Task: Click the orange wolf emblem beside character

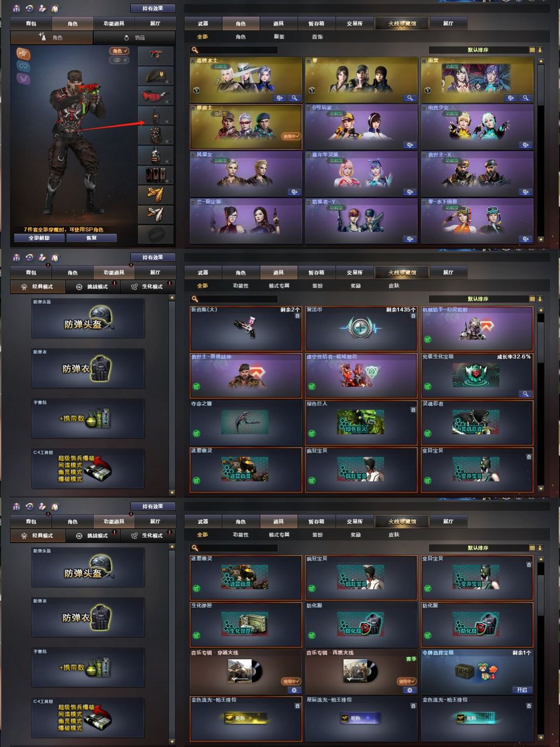Action: coord(23,53)
